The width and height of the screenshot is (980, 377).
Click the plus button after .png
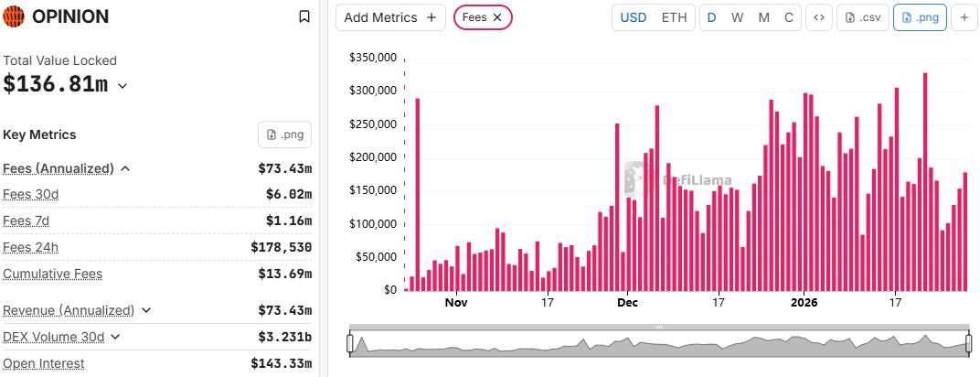pyautogui.click(x=964, y=17)
